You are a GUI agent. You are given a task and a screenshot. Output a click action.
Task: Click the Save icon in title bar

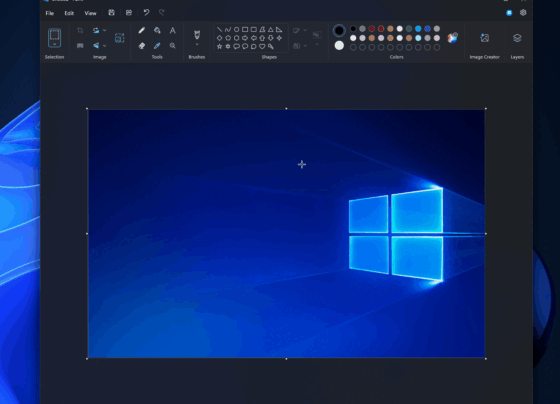point(111,13)
